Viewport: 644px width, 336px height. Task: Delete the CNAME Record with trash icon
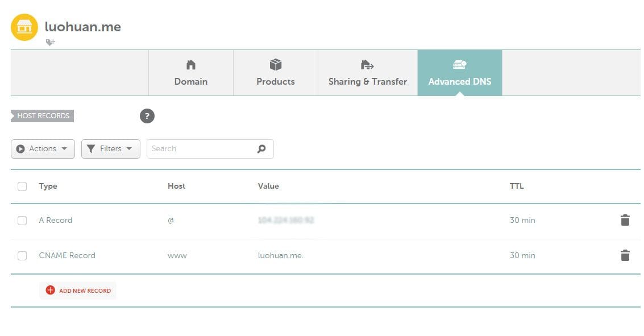click(625, 255)
